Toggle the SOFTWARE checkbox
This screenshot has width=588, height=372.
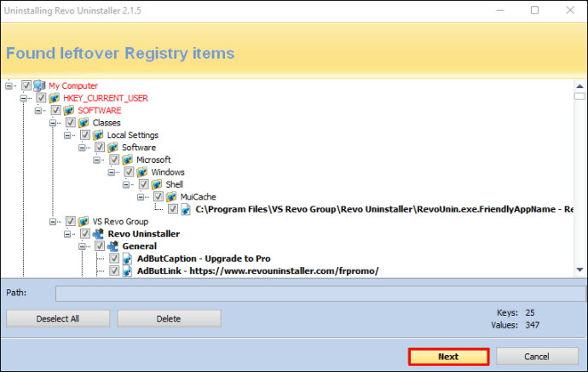click(x=55, y=110)
